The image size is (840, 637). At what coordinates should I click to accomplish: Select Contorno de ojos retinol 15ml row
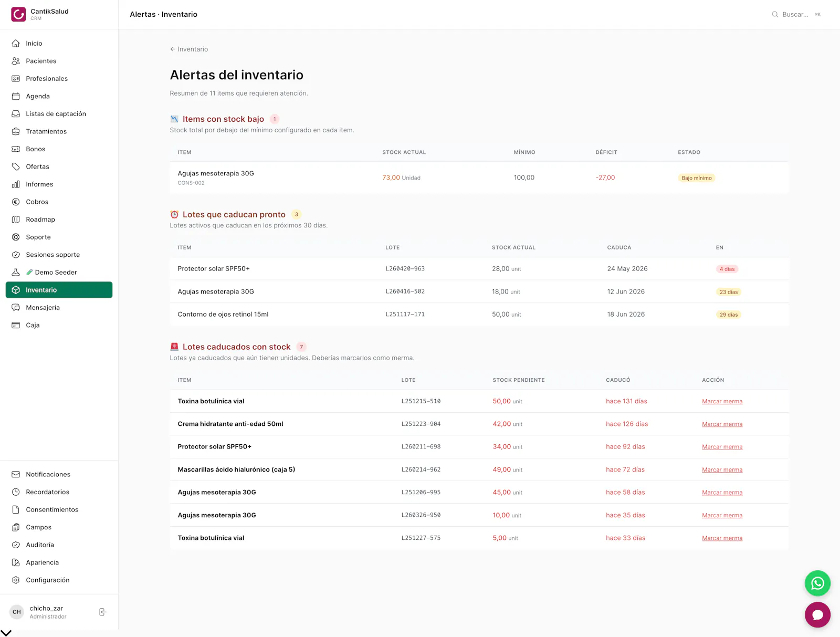coord(479,315)
